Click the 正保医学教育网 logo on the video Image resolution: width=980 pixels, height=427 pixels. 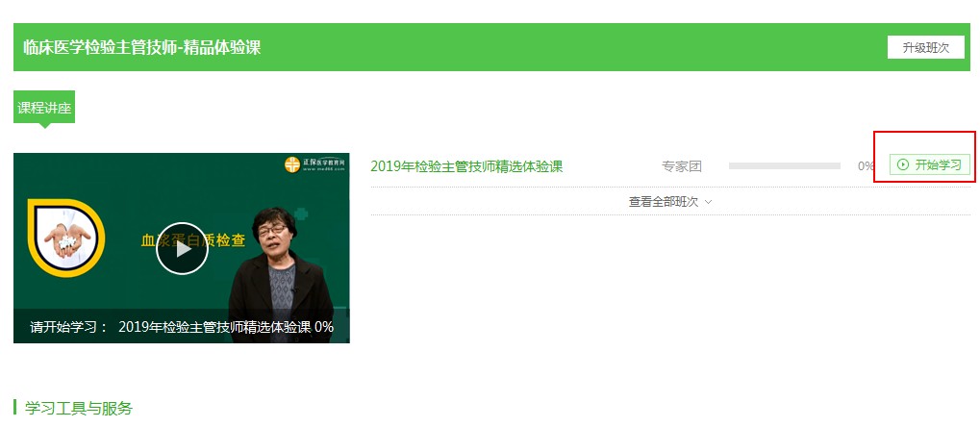click(x=315, y=165)
